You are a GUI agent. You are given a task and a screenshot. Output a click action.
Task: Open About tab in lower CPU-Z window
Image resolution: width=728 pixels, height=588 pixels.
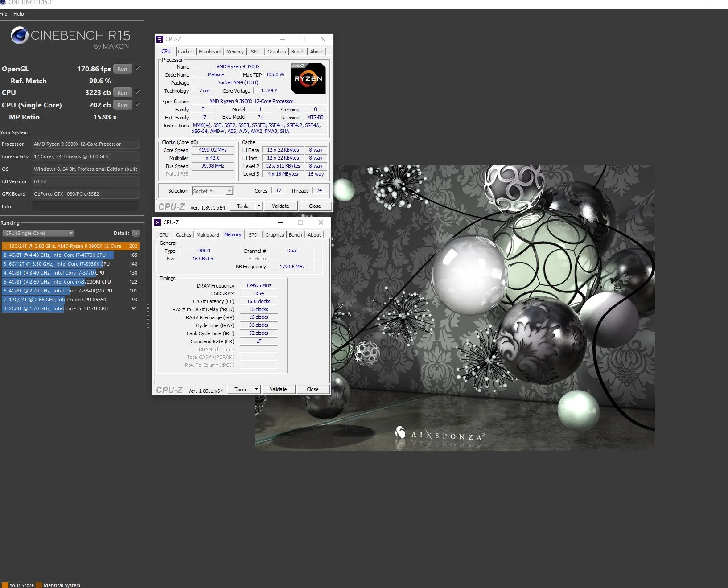tap(314, 235)
